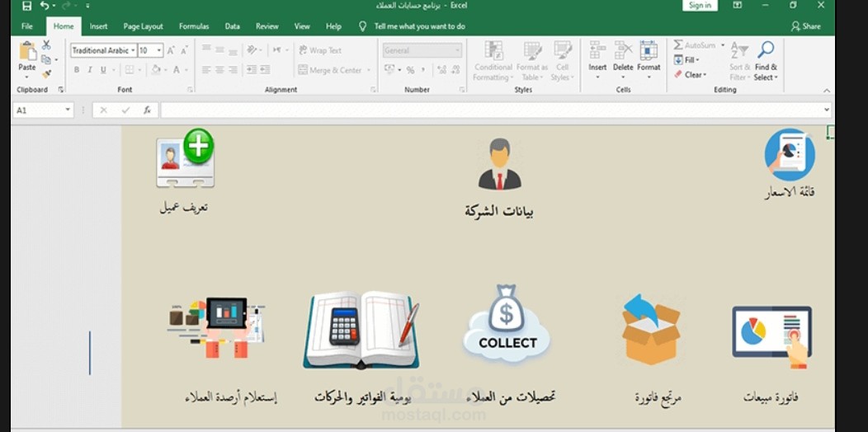The height and width of the screenshot is (432, 868).
Task: Click the Decrease Decimal icon
Action: (455, 70)
